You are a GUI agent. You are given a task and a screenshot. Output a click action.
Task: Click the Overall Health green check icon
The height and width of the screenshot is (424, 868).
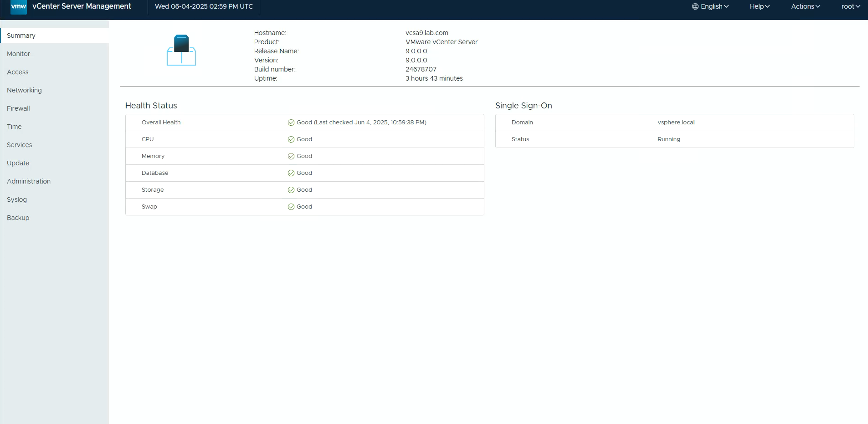[x=291, y=123]
